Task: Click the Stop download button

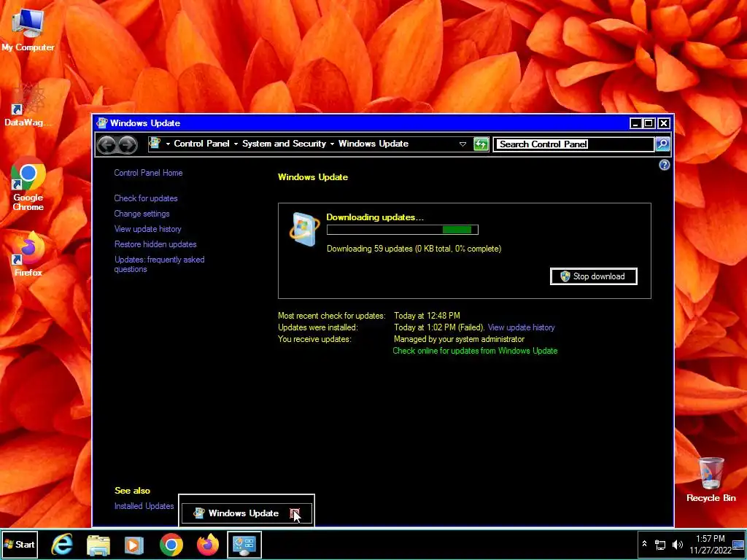Action: (x=594, y=276)
